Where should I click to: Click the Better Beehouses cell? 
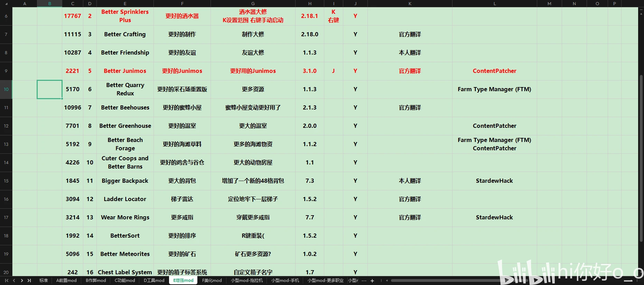point(125,107)
